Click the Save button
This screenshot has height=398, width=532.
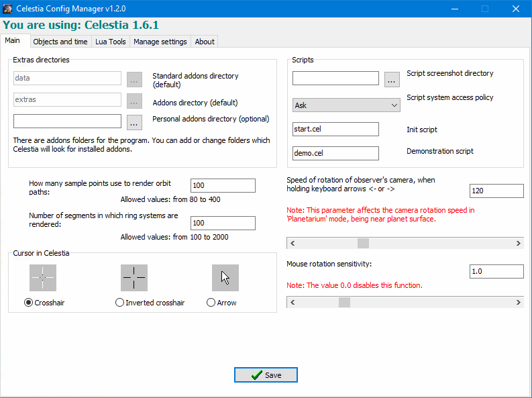click(x=266, y=375)
